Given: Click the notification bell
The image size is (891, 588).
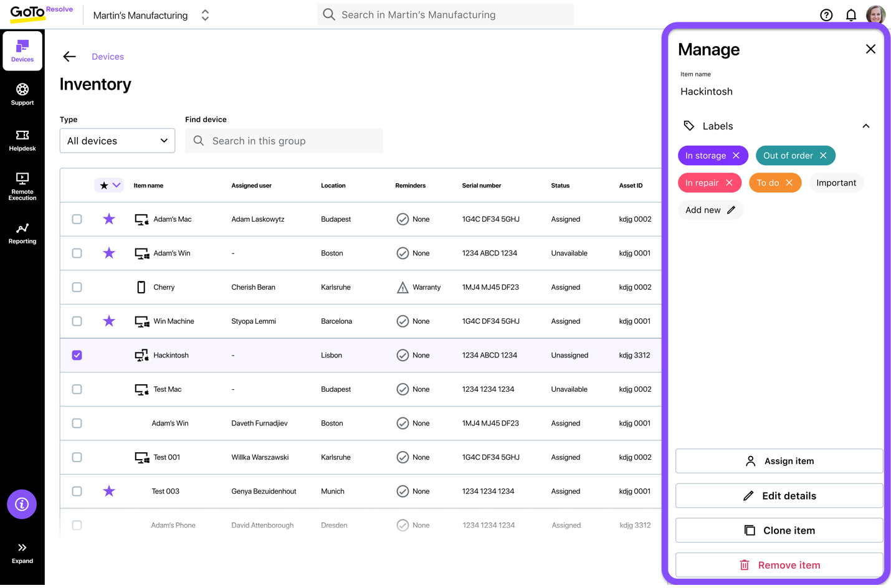Looking at the screenshot, I should [850, 14].
